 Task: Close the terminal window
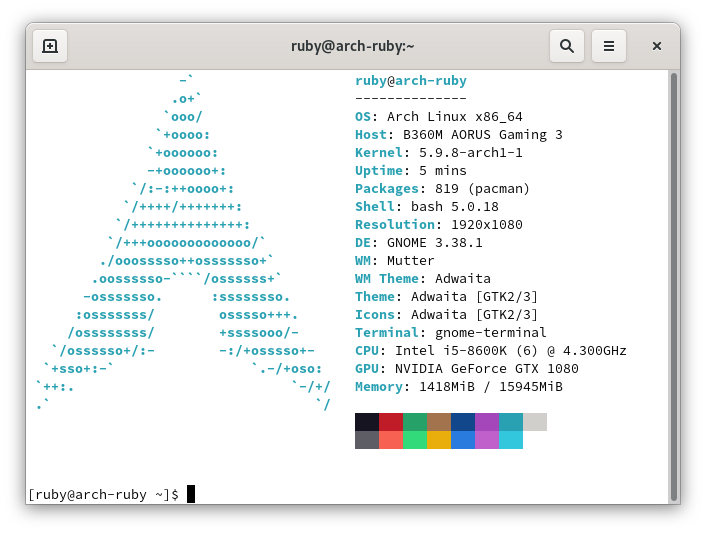[656, 46]
